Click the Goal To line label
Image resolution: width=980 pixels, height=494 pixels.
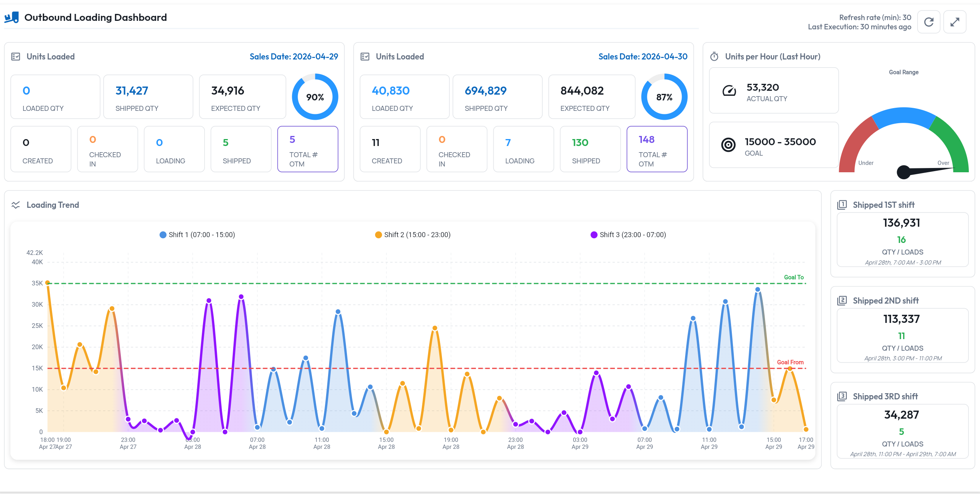(794, 277)
